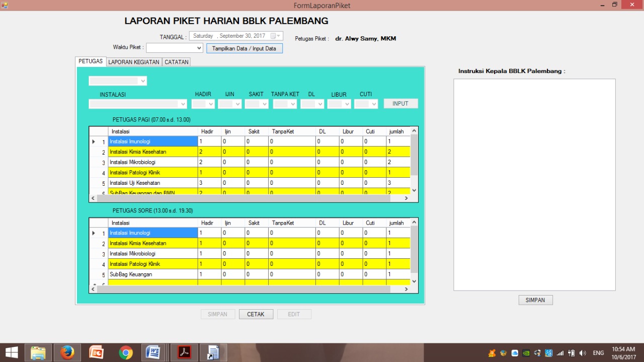Open the volume control in system tray

point(583,352)
